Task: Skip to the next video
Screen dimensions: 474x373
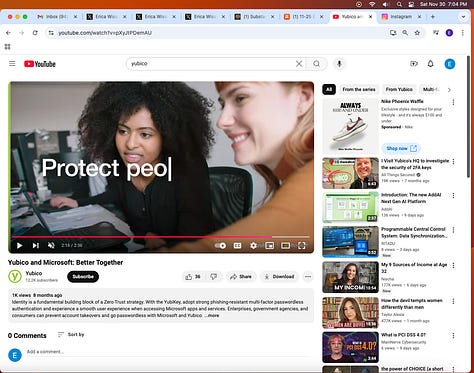Action: (36, 246)
